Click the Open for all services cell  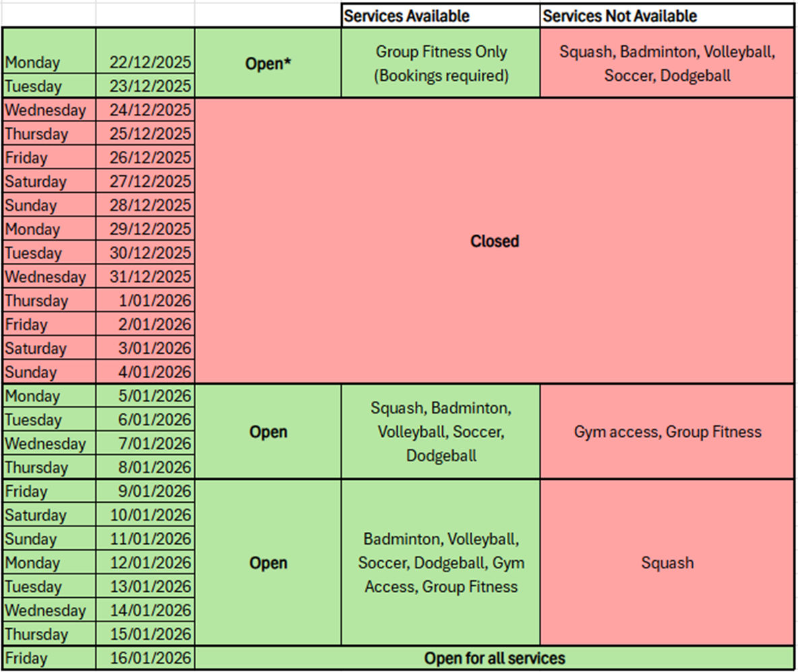tap(494, 658)
